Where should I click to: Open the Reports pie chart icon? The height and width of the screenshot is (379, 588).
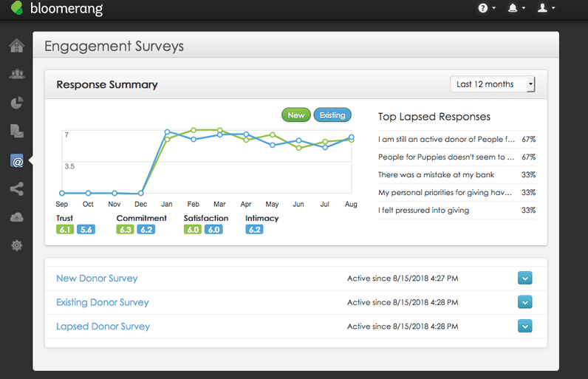[x=16, y=103]
